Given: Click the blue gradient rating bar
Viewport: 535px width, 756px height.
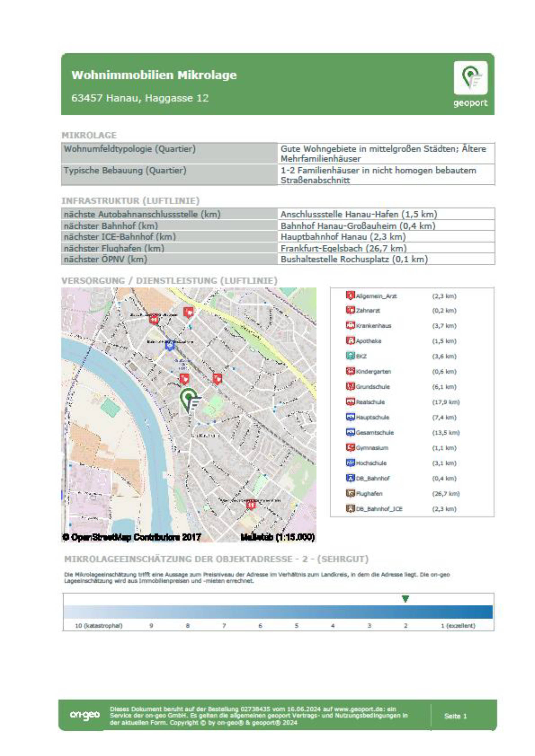Looking at the screenshot, I should pos(278,612).
